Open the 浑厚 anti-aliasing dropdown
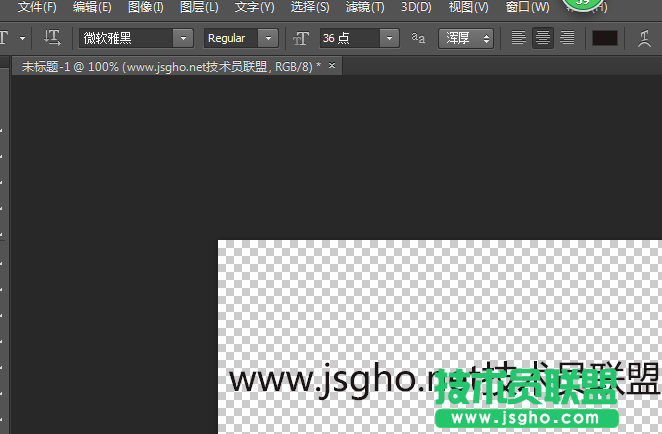The image size is (662, 434). [x=466, y=38]
